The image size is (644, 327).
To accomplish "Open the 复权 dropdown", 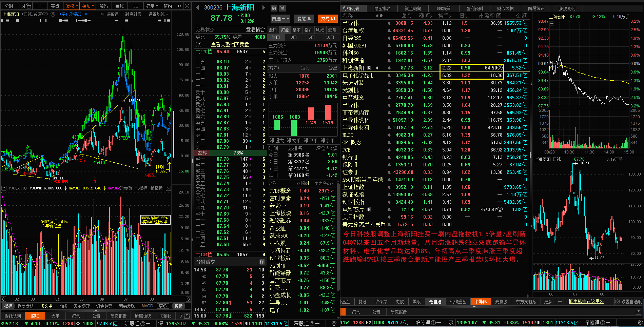I will pyautogui.click(x=72, y=6).
